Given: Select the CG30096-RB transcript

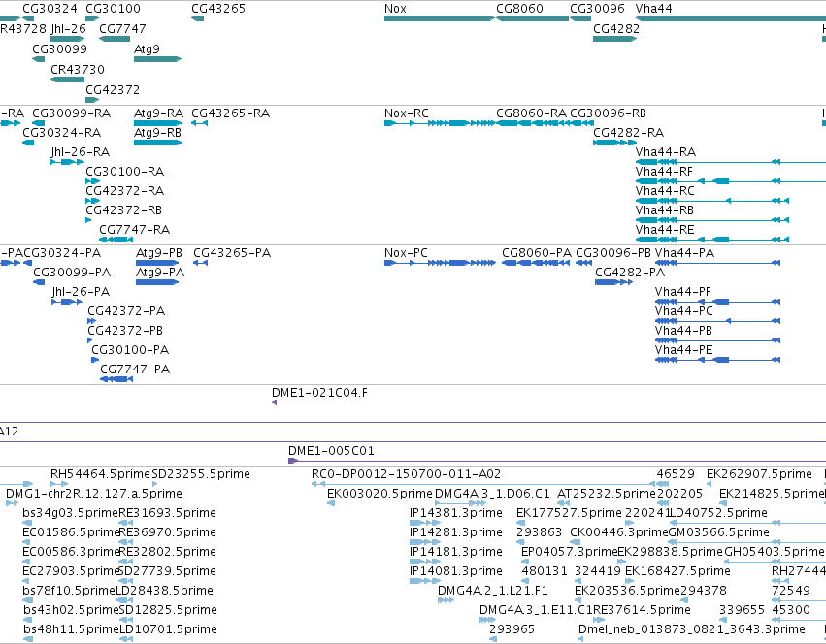Looking at the screenshot, I should click(580, 123).
